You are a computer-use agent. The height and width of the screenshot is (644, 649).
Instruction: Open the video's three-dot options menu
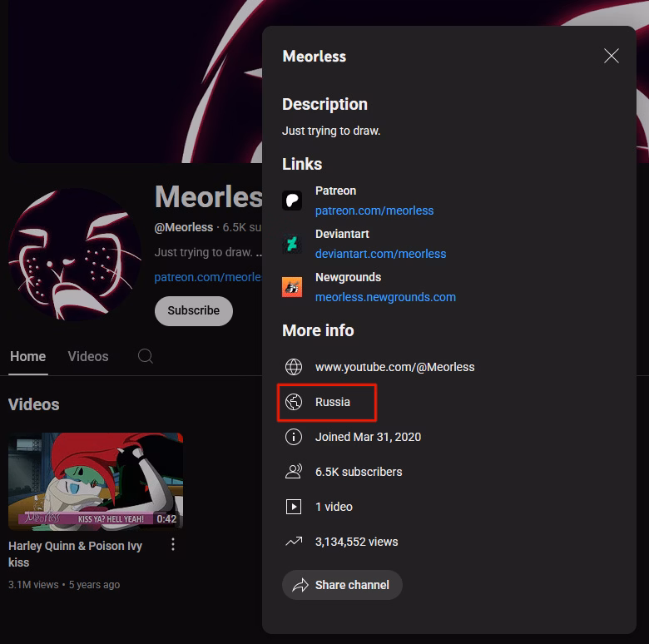click(173, 545)
